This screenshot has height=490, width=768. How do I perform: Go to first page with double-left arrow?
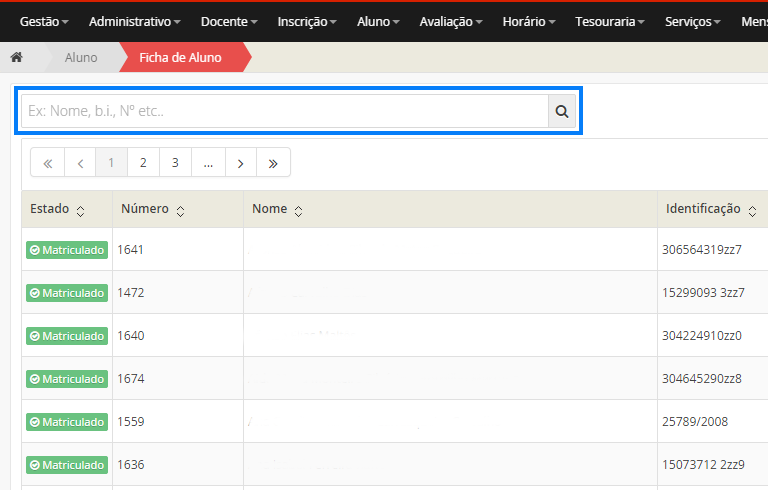[47, 162]
